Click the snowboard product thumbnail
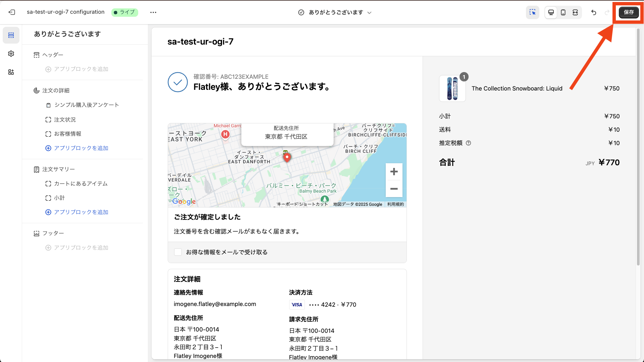The width and height of the screenshot is (644, 362). (452, 88)
